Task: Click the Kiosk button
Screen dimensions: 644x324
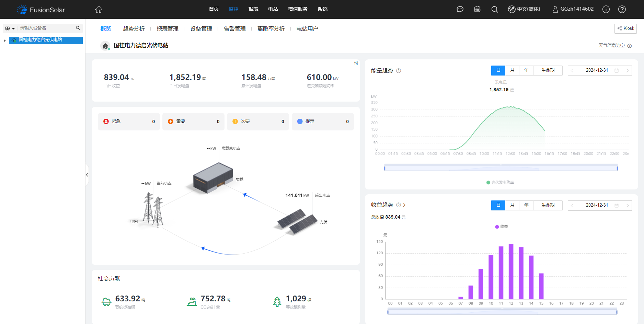Action: pyautogui.click(x=625, y=28)
